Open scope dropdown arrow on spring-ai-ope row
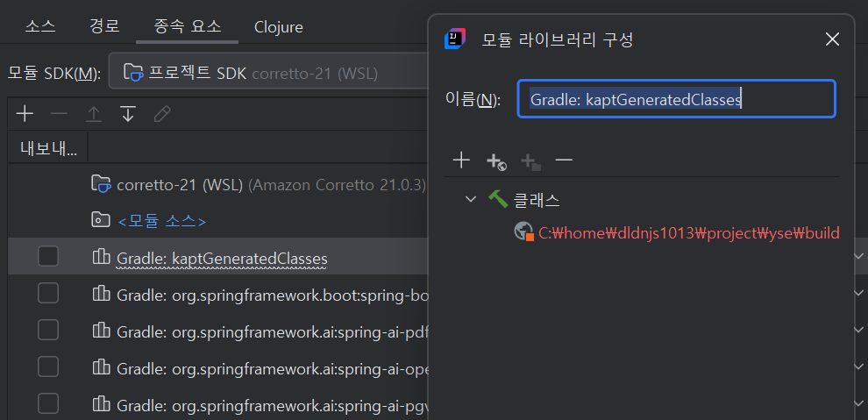 pyautogui.click(x=859, y=367)
